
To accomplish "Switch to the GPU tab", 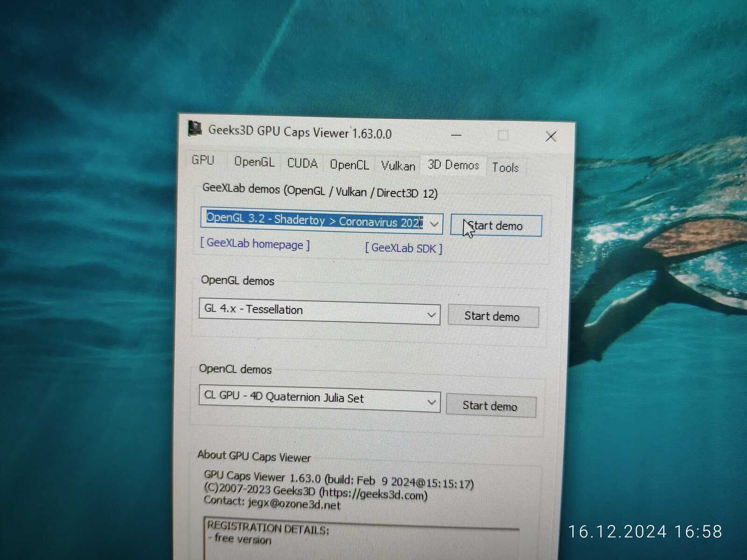I will tap(203, 161).
